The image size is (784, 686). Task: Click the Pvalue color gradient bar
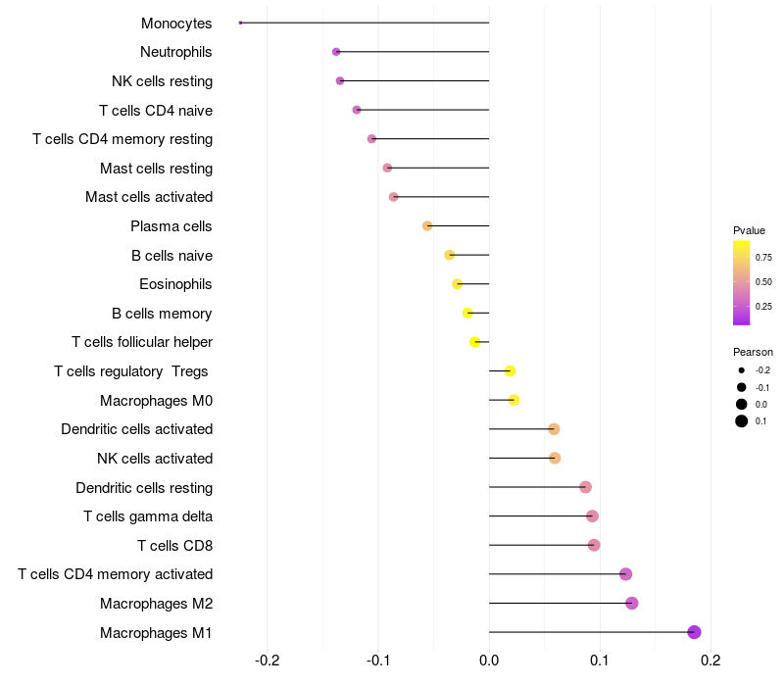[x=742, y=283]
